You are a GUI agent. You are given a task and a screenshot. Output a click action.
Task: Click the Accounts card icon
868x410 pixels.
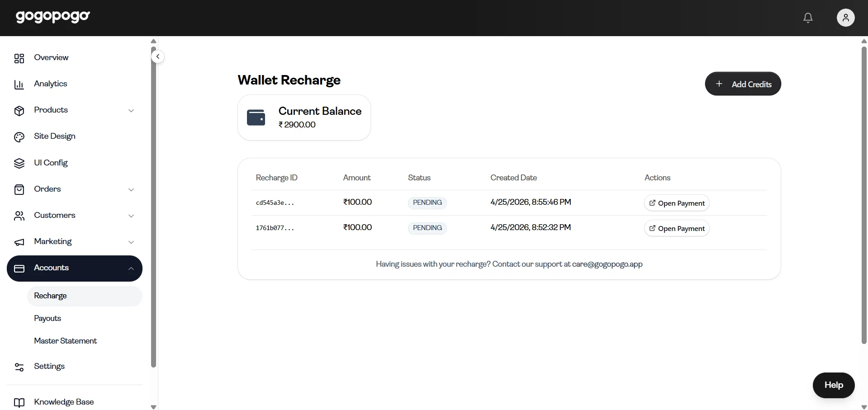click(19, 269)
